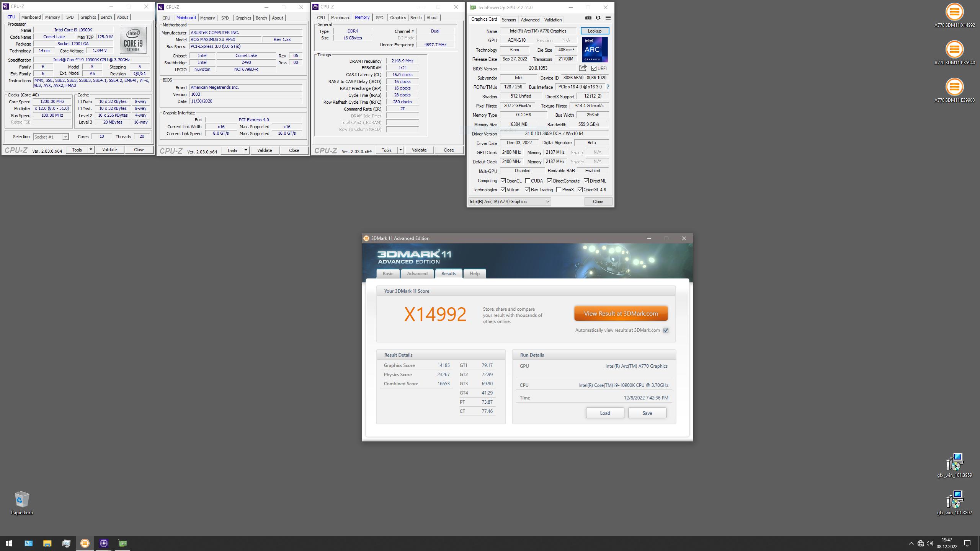Toggle UEFI checkbox in GPU-Z
Screen dimensions: 980x551
[594, 68]
